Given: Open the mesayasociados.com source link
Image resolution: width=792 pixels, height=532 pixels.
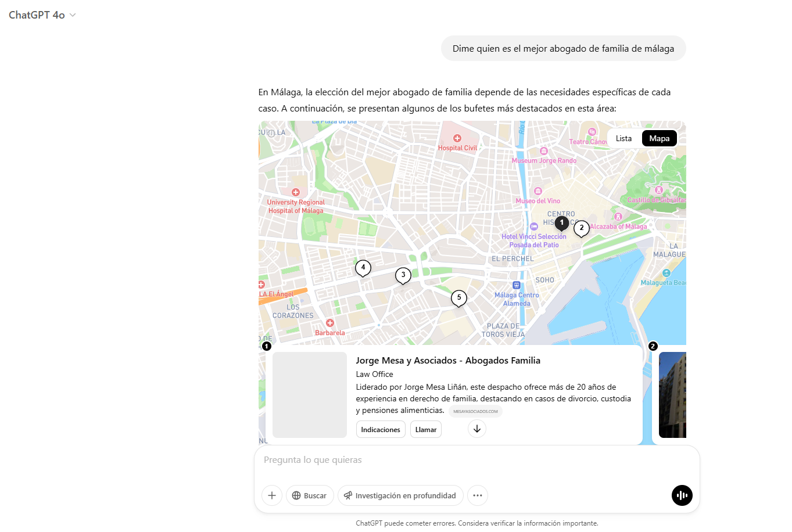Looking at the screenshot, I should click(475, 411).
